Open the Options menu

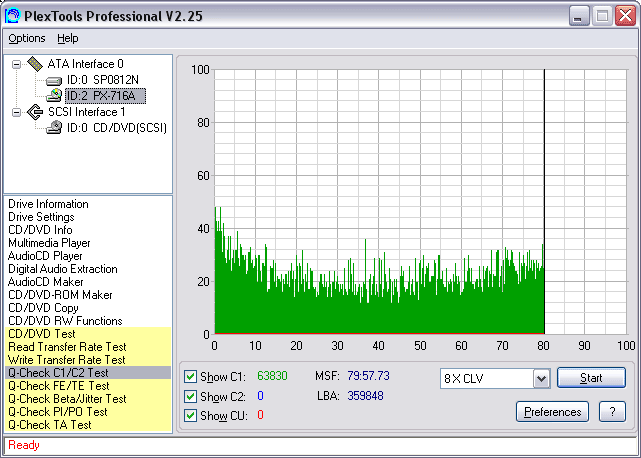pos(27,38)
